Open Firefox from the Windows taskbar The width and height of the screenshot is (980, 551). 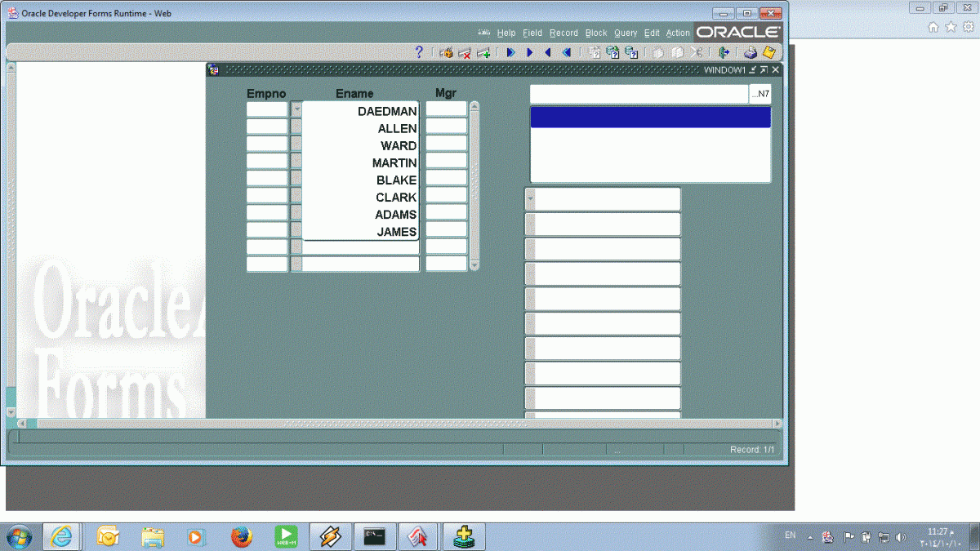[240, 536]
